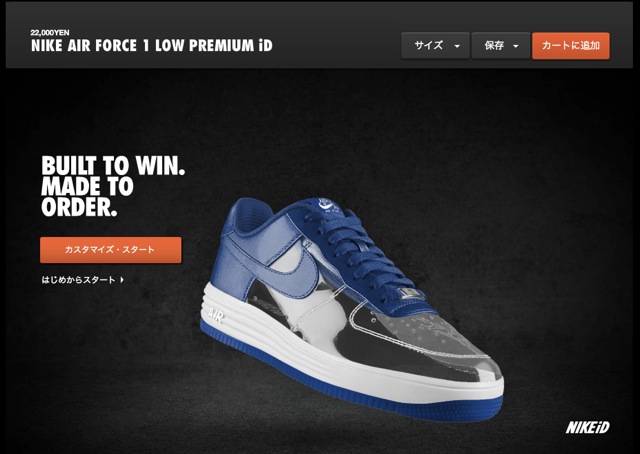Image resolution: width=640 pixels, height=454 pixels.
Task: Open the サイズ size dropdown
Action: [435, 46]
